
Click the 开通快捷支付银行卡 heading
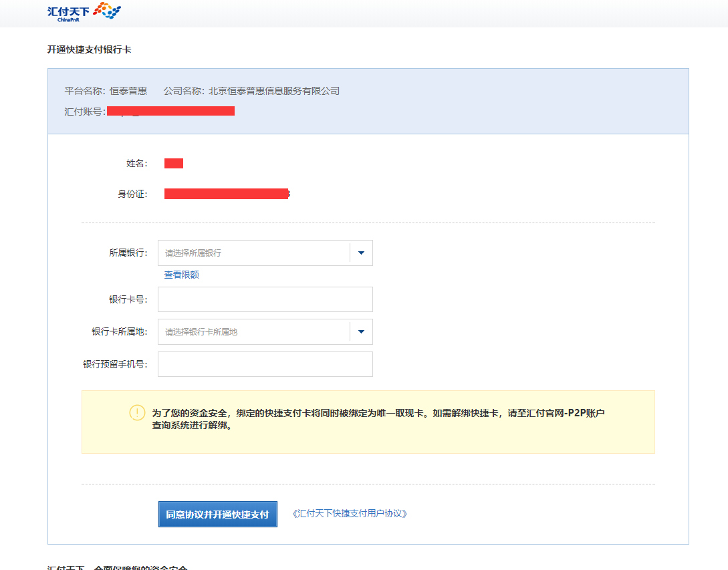click(x=89, y=49)
